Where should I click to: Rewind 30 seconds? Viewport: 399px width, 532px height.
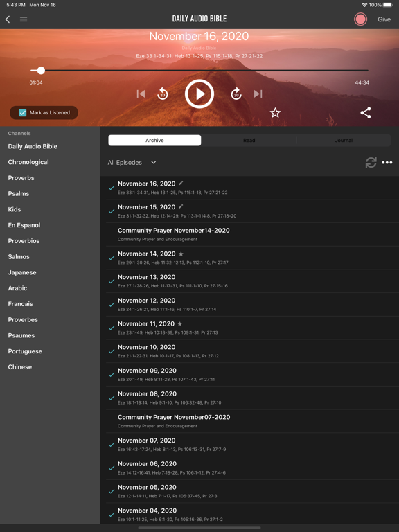tap(163, 94)
